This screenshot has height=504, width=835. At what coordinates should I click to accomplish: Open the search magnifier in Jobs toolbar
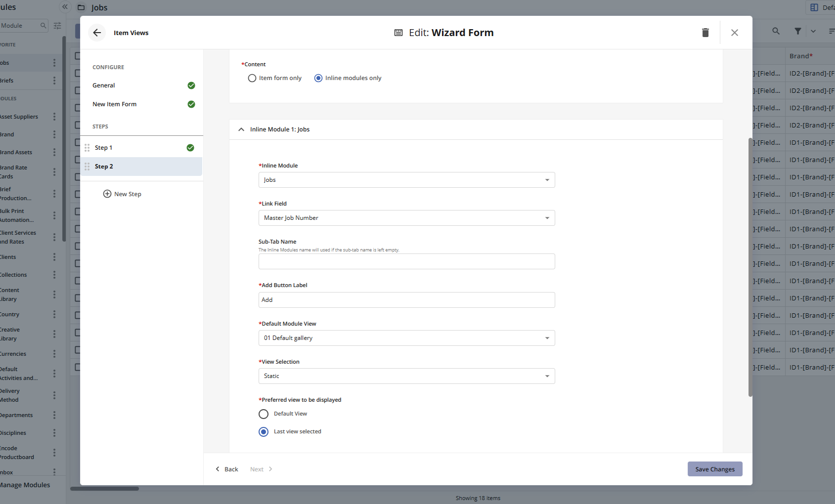776,31
